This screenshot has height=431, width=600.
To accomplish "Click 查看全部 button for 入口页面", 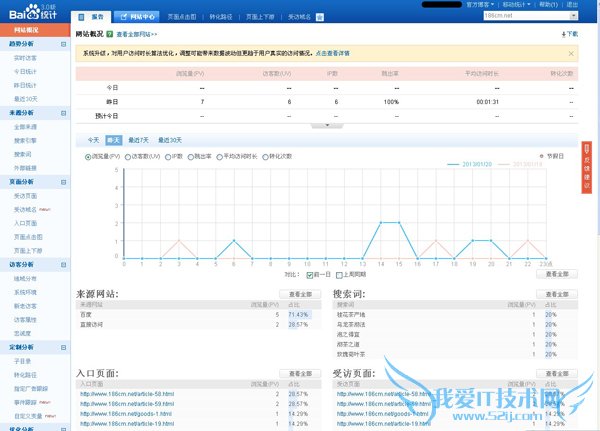I will pos(300,374).
